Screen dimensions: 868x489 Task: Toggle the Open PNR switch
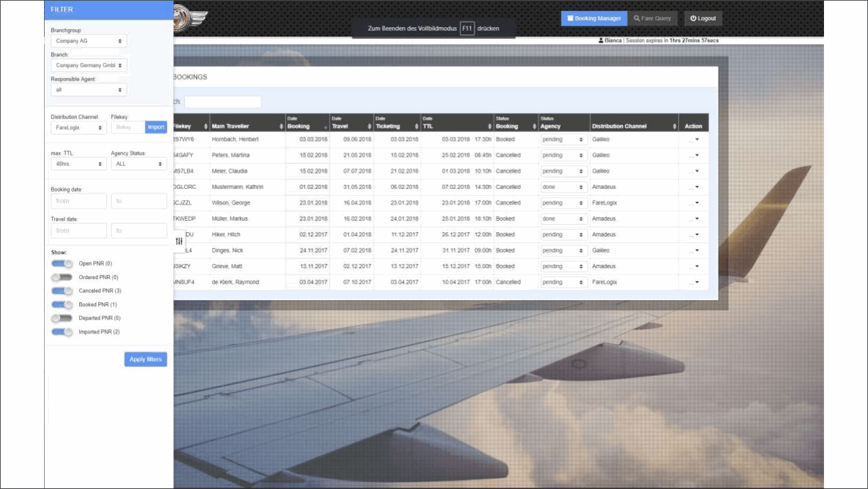[62, 263]
